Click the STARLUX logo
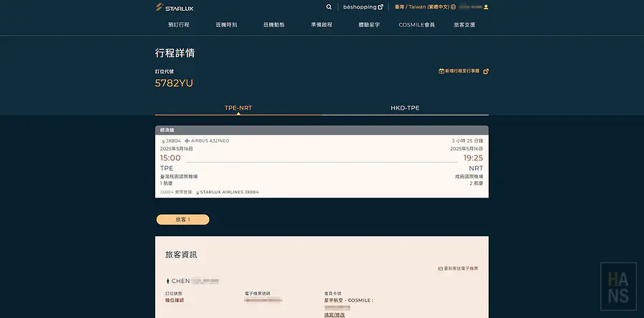644x318 pixels. [x=175, y=7]
